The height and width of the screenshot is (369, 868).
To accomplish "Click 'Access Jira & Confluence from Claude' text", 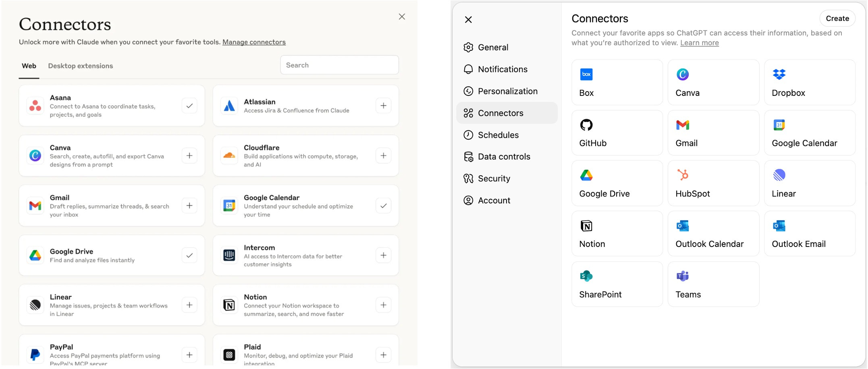I will pyautogui.click(x=297, y=110).
